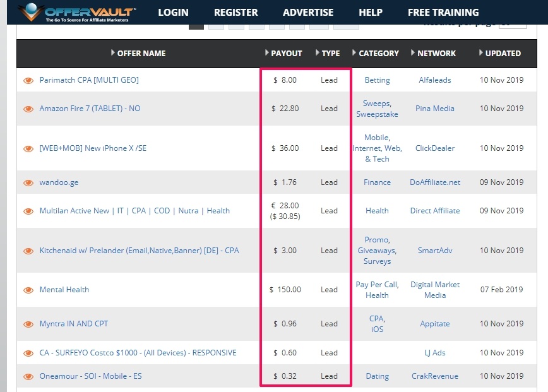Open the Oneamour - SOI - Mobile - ES offer
The height and width of the screenshot is (392, 548).
(x=90, y=376)
